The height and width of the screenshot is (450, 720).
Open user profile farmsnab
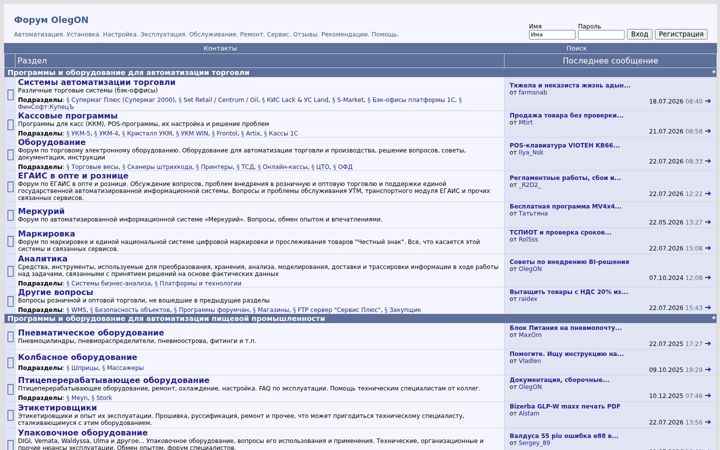click(533, 92)
